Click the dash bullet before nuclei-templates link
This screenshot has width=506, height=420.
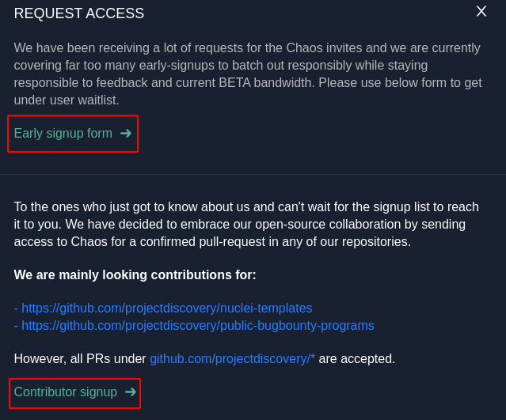tap(16, 308)
